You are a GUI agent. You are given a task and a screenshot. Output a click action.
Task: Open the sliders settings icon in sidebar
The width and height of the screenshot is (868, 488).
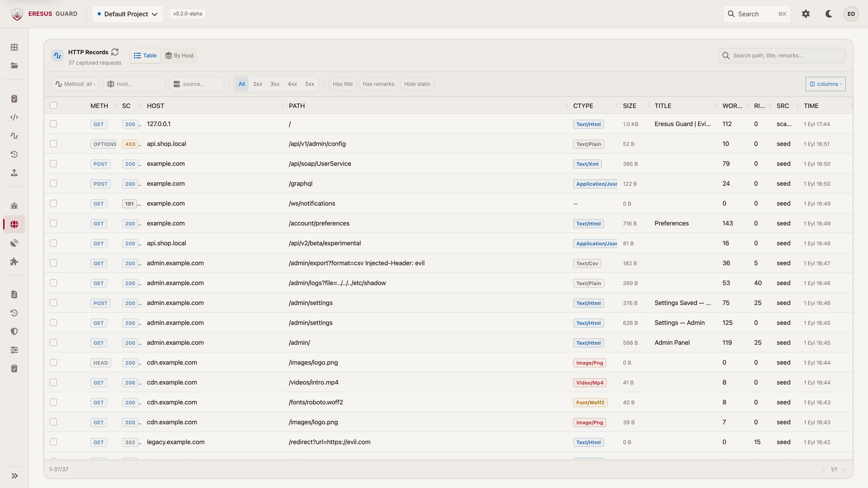[14, 350]
